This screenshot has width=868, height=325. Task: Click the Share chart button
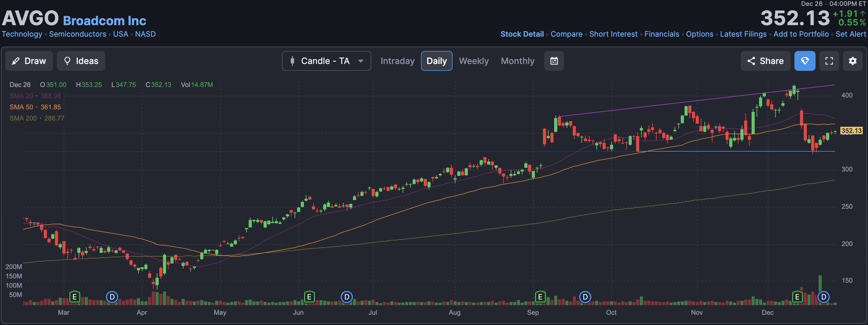coord(765,61)
